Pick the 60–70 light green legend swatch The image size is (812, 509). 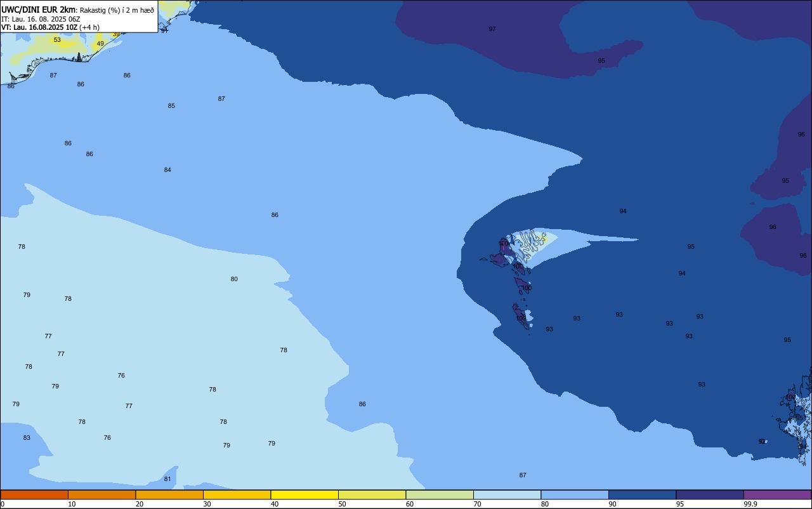pyautogui.click(x=440, y=494)
